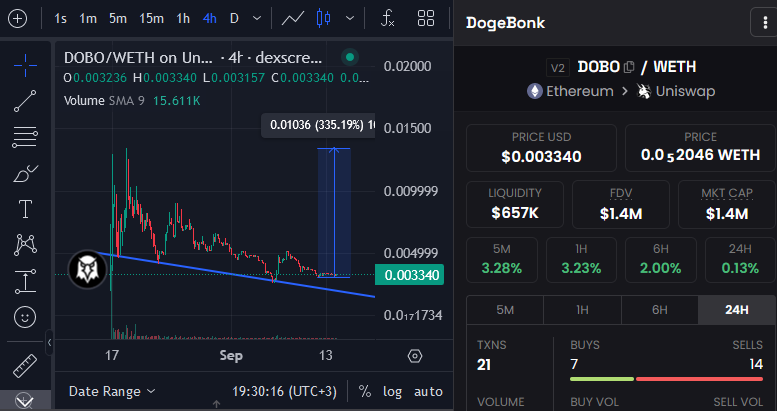The height and width of the screenshot is (411, 777).
Task: Collapse the drawing toolbar side arrow
Action: (49, 342)
